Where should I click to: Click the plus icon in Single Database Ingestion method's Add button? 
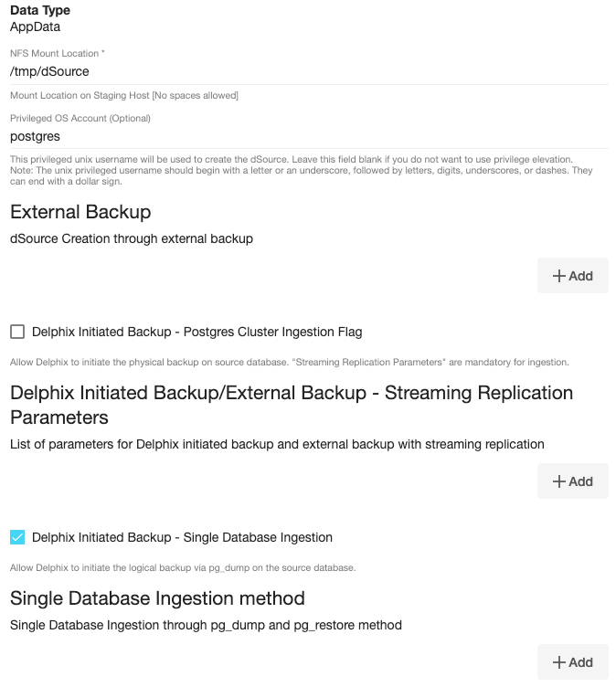(559, 662)
